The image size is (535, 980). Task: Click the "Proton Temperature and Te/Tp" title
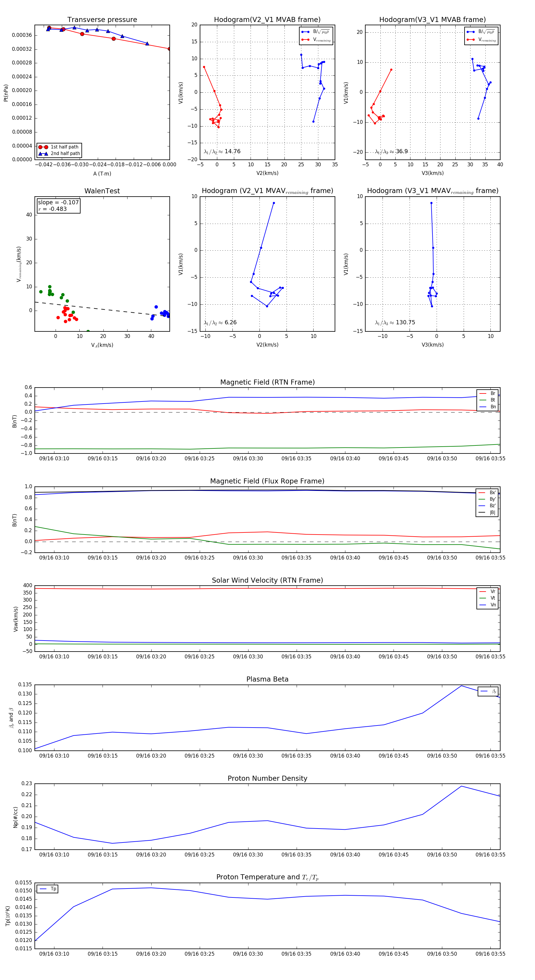pos(267,877)
